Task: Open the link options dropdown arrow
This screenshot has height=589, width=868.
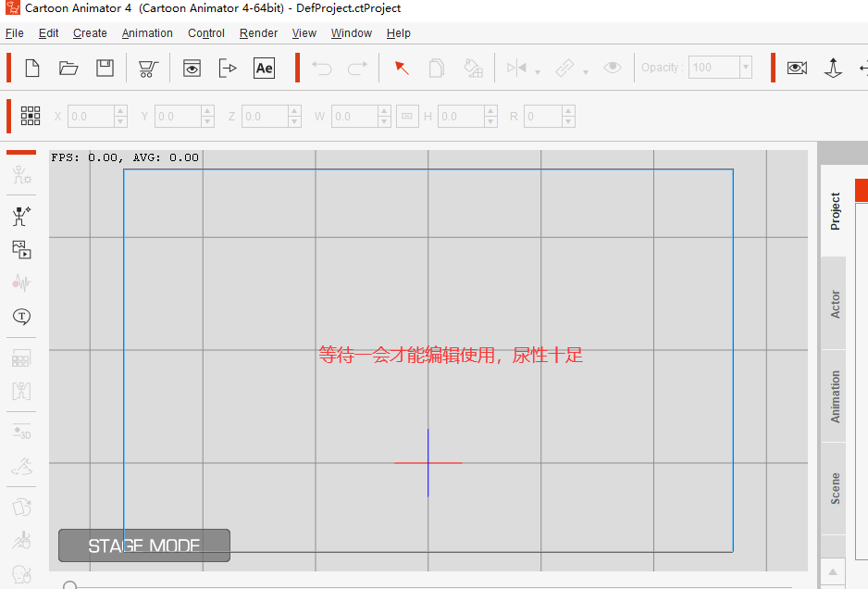Action: point(586,72)
